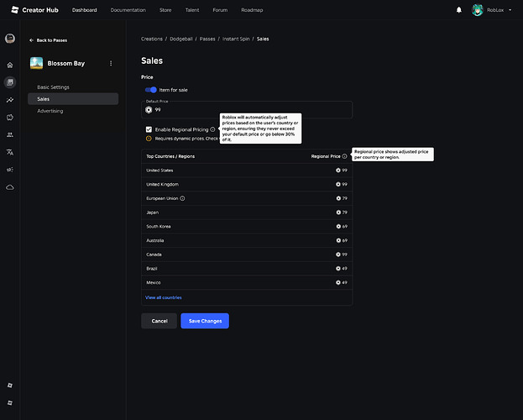523x420 pixels.
Task: Click the lowest Roblox icon at sidebar bottom
Action: [x=10, y=402]
